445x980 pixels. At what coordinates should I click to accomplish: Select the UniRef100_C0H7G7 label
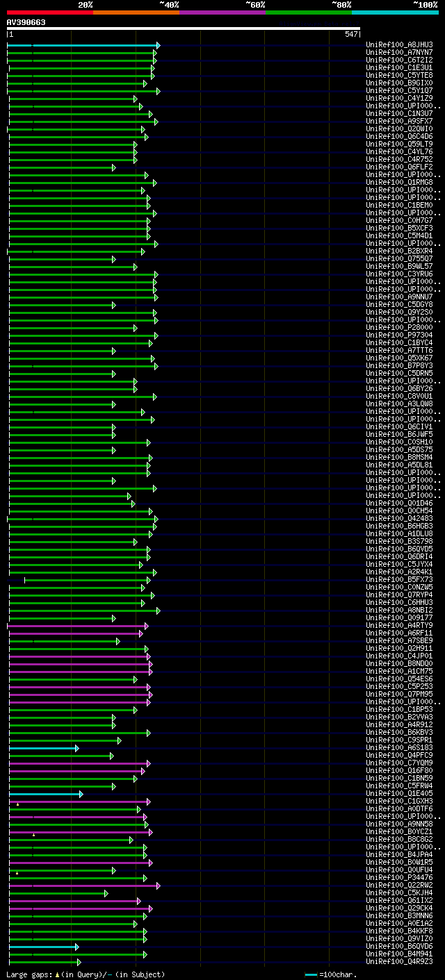click(x=400, y=220)
